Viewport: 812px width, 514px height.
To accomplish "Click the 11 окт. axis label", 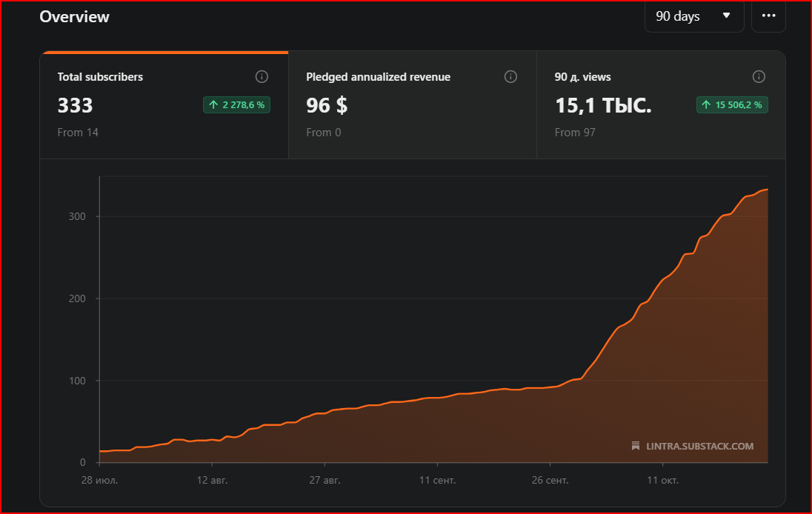I will coord(662,481).
